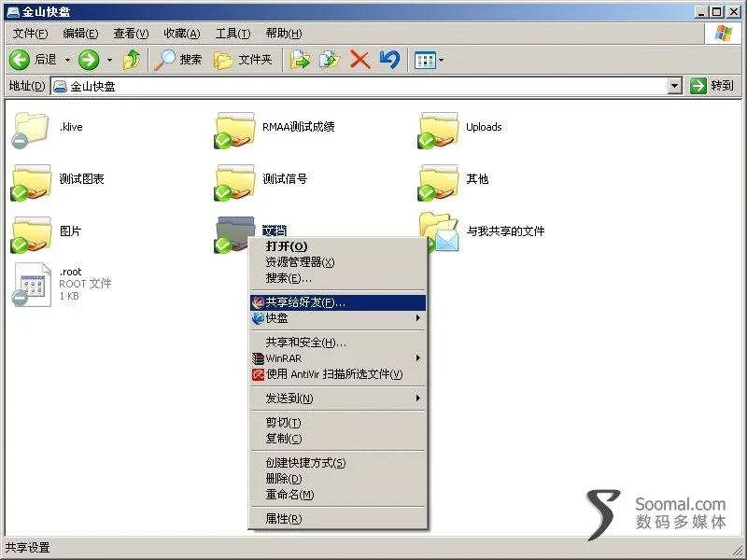Open the 文件(F) menu

pos(30,34)
